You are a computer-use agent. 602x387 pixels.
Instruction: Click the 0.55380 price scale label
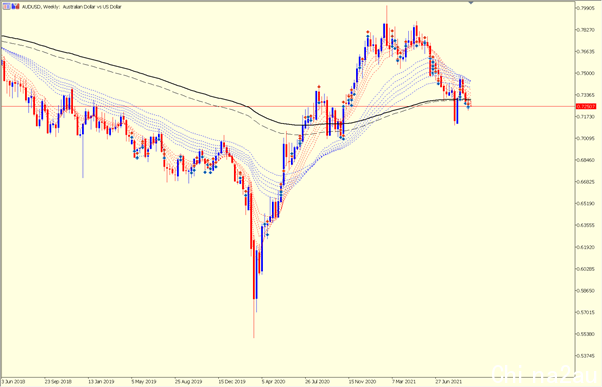click(x=585, y=334)
